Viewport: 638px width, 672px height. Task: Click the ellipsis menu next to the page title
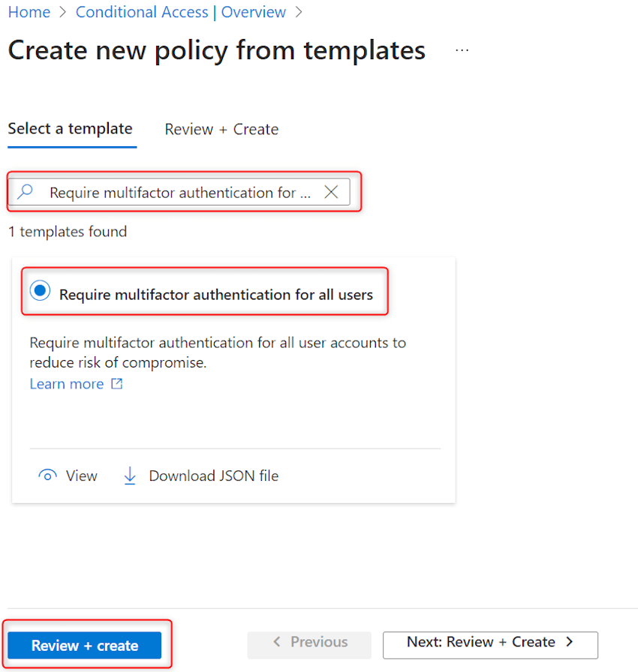coord(462,49)
